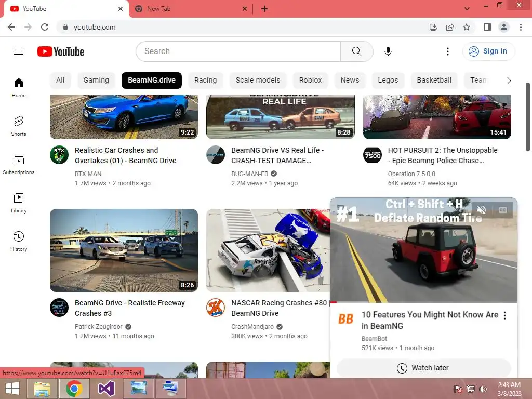Open 10 Features You Might Not Know title
The height and width of the screenshot is (399, 532).
[430, 320]
